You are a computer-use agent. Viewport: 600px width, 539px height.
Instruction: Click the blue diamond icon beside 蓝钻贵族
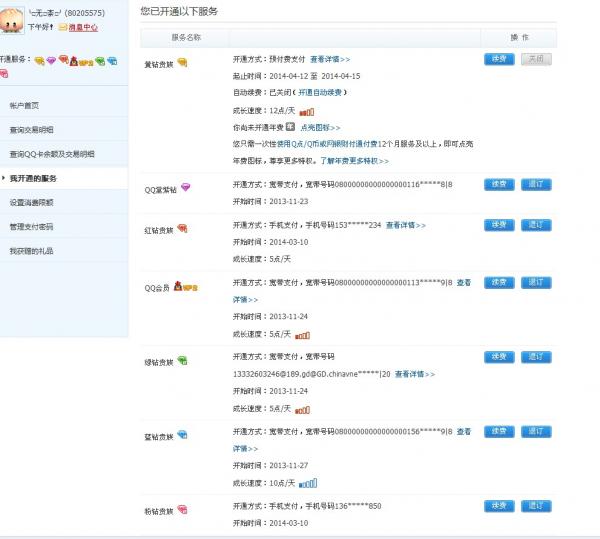(183, 435)
